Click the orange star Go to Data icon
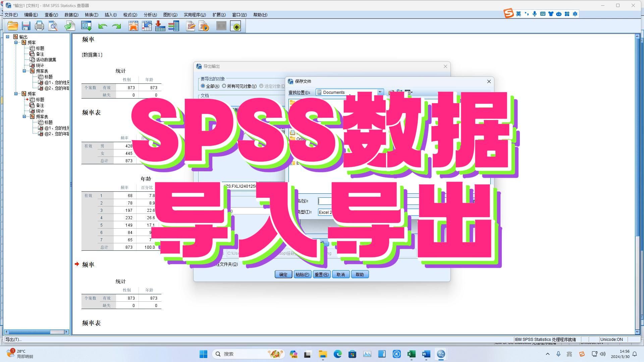 (x=133, y=26)
